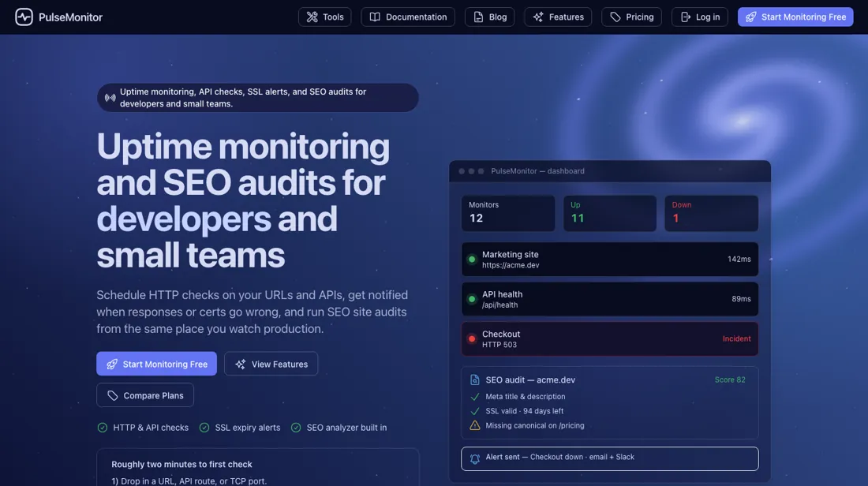The height and width of the screenshot is (486, 868).
Task: Click the PulseMonitor brand name
Action: coord(70,17)
